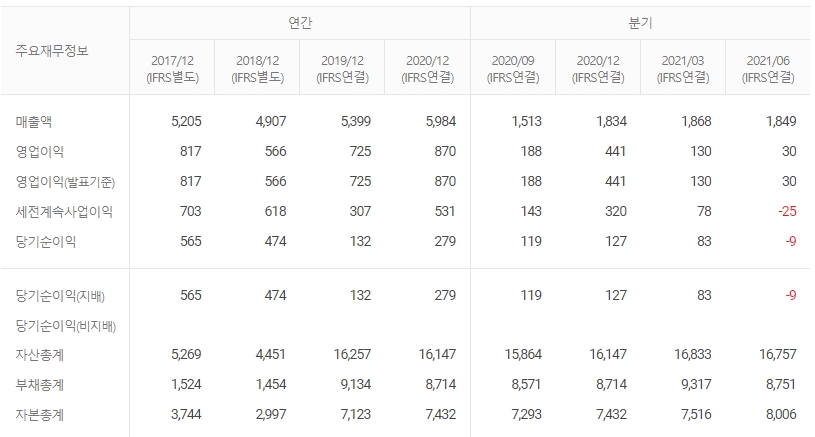Select the 자산총계 row label

40,355
